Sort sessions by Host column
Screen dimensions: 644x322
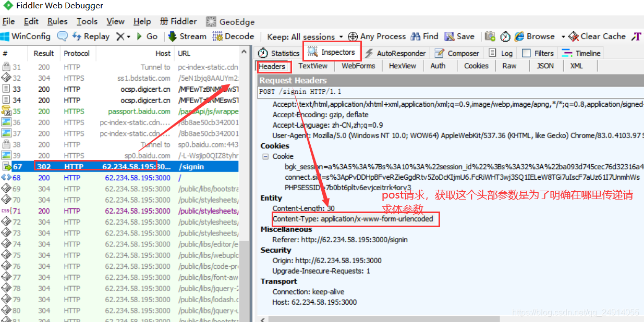135,53
